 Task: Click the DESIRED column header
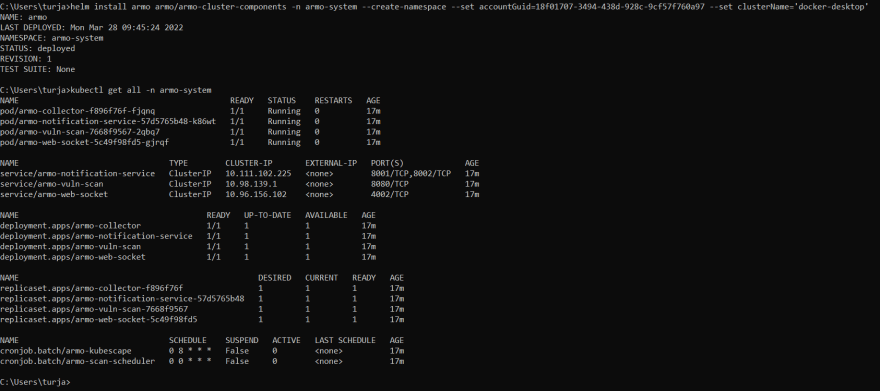[x=274, y=278]
